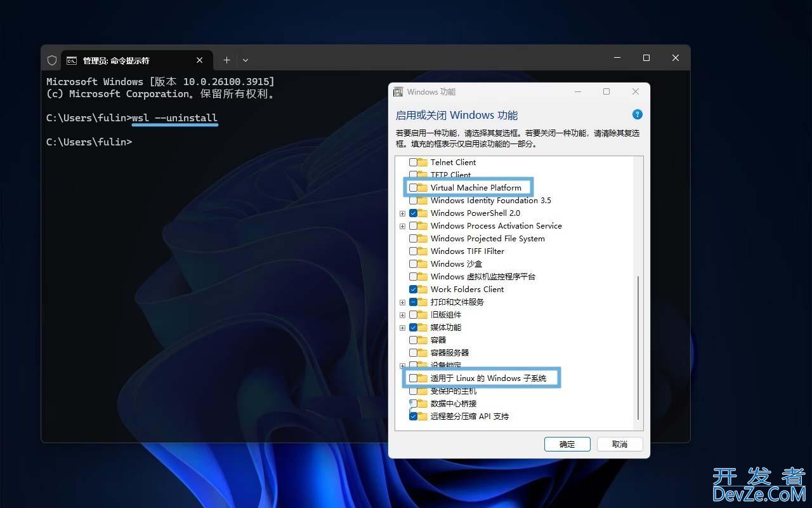Click the Work Folders Client folder icon

[422, 290]
